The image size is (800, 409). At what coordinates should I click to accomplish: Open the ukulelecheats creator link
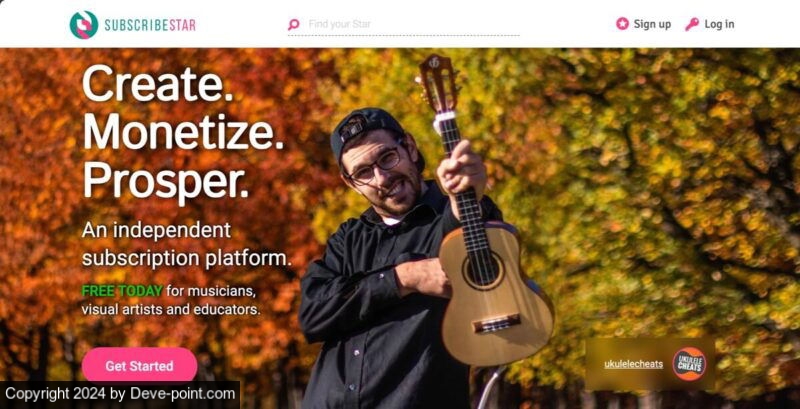point(633,364)
